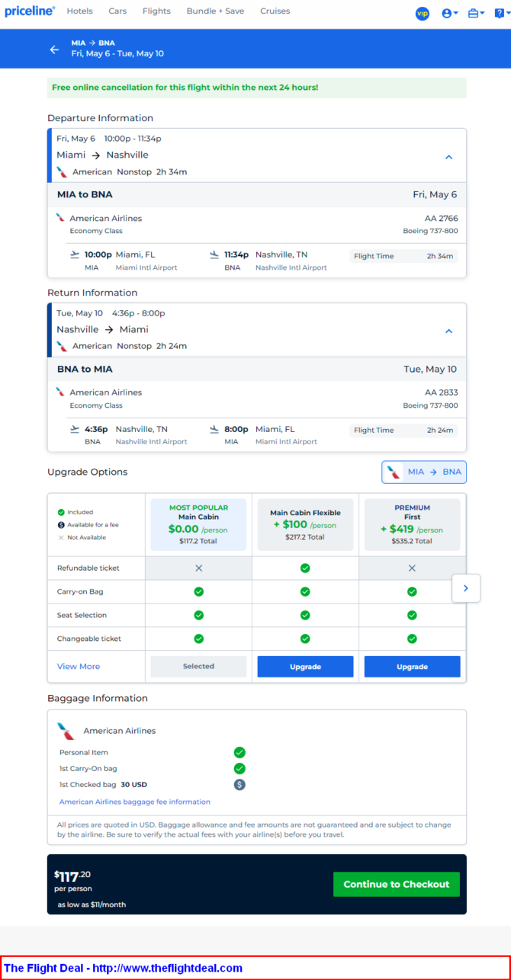Click Premium First refundable ticket X mark

click(412, 568)
